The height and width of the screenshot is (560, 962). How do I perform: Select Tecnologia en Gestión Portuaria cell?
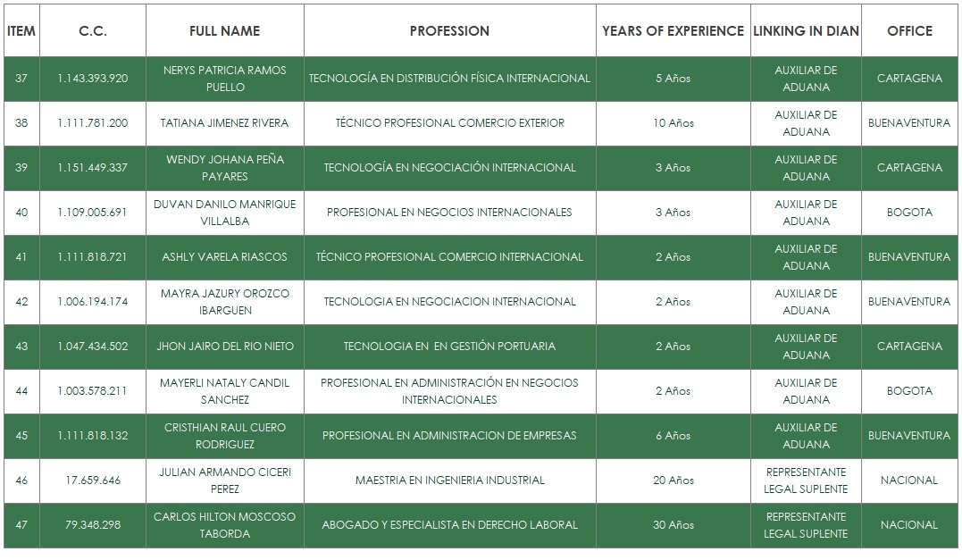[449, 347]
